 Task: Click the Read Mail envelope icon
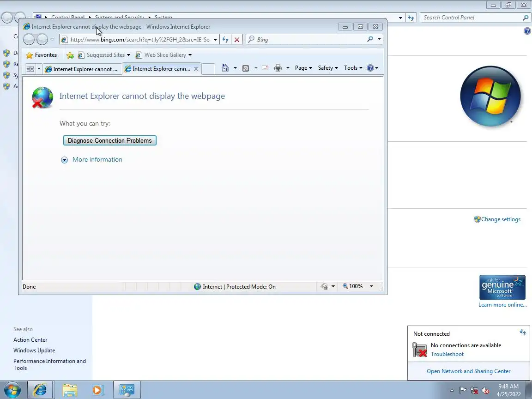click(265, 68)
